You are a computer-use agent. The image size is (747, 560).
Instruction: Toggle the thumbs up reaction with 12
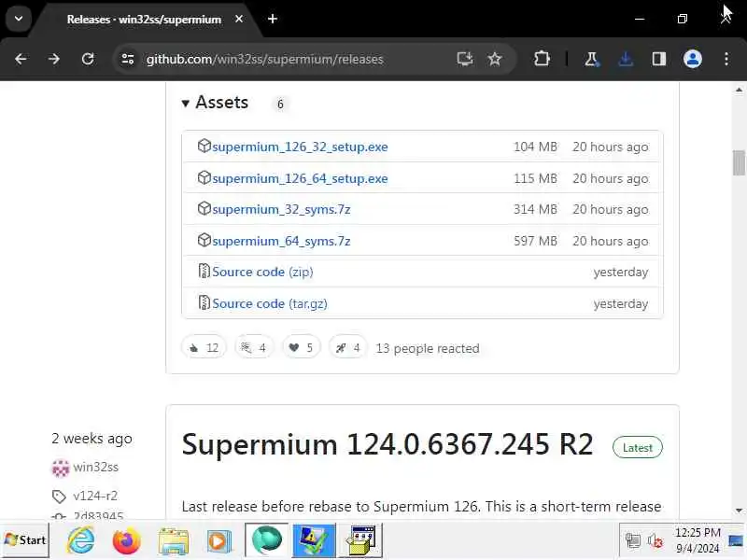click(204, 347)
